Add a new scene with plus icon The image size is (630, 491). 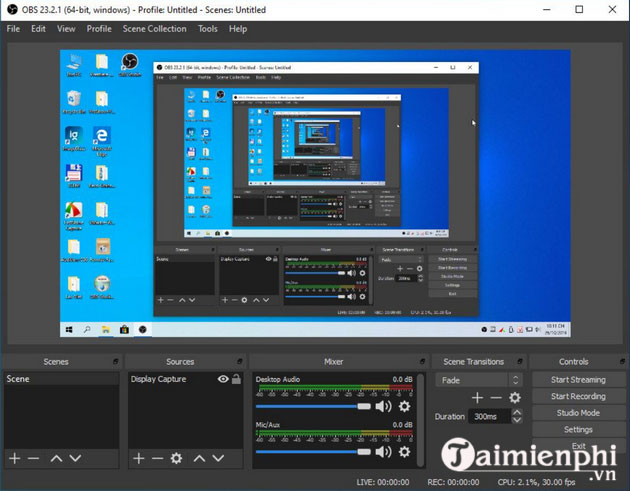(15, 458)
